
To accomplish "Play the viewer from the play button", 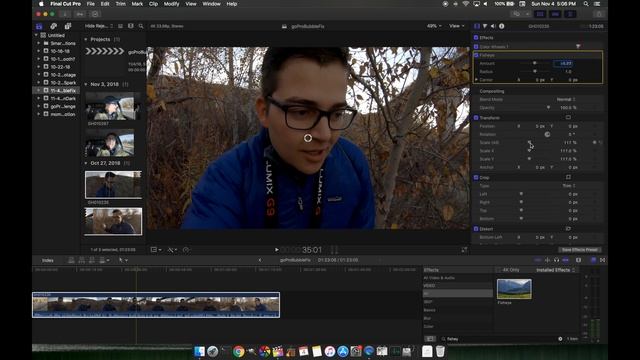I will [277, 249].
